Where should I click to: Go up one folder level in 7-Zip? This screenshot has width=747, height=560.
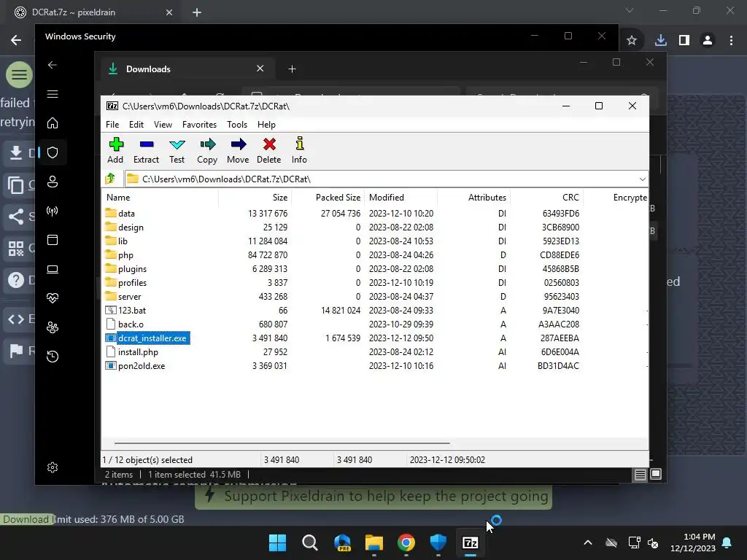[111, 179]
